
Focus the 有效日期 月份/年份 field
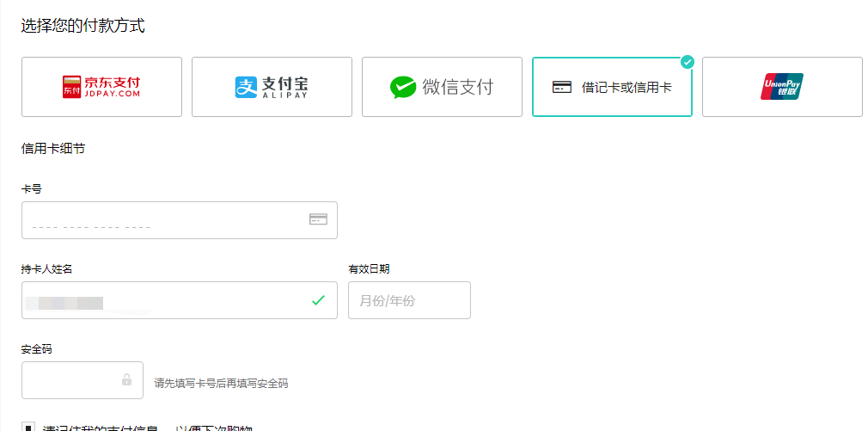tap(409, 300)
